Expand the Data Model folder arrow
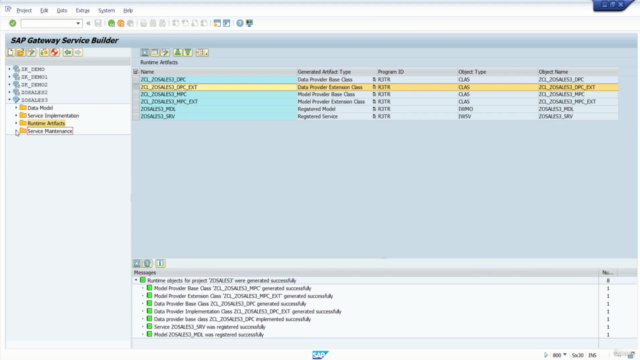Viewport: 640px width, 360px height. pos(16,108)
